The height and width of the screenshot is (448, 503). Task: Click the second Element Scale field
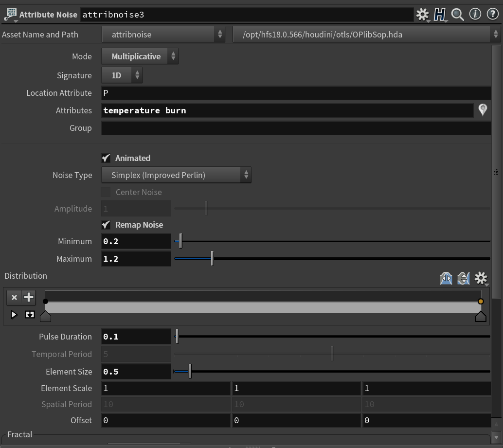click(296, 388)
